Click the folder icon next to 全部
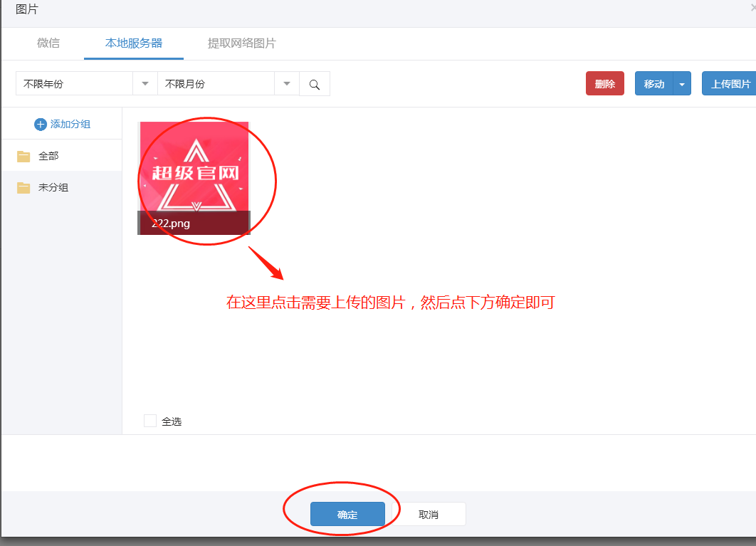 click(23, 157)
